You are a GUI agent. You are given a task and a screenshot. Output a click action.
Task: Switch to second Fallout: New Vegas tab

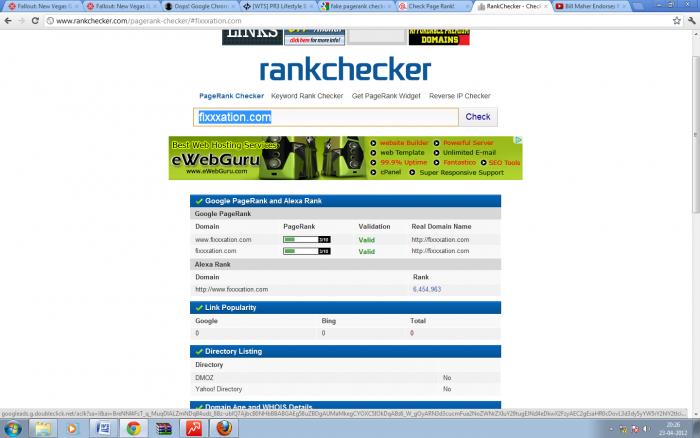121,6
